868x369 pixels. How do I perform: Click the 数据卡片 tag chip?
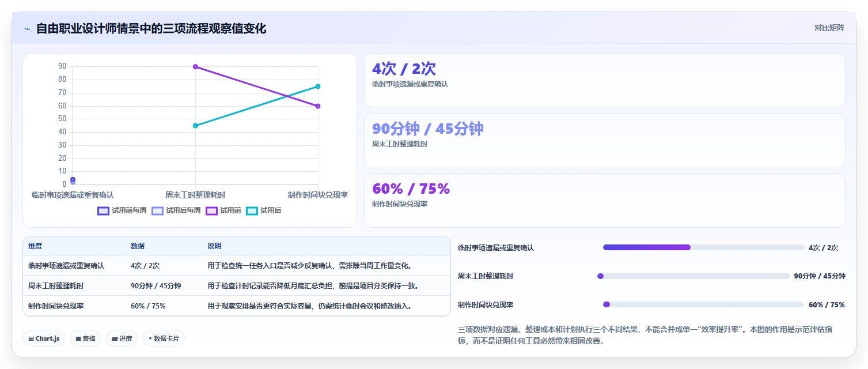coord(164,338)
